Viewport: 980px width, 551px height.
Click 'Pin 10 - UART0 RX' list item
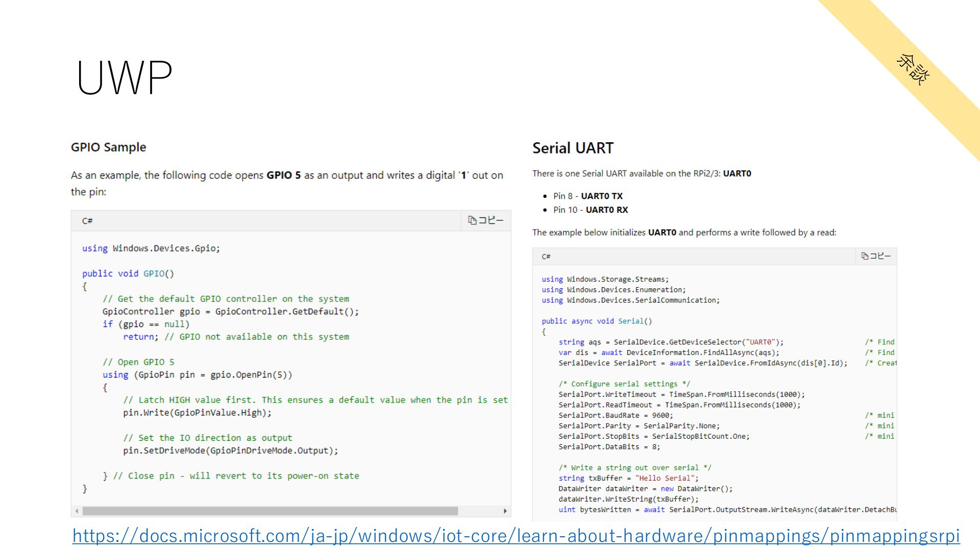pos(591,210)
